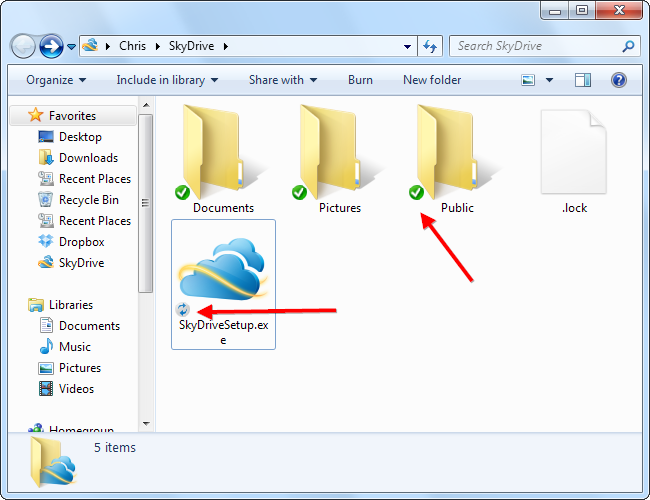Viewport: 650px width, 500px height.
Task: Select the Homegroup entry in sidebar
Action: click(81, 428)
